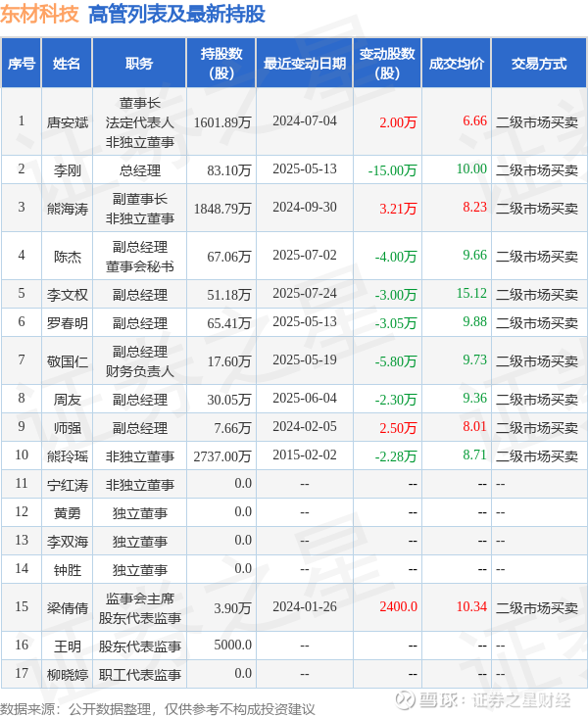Click the holding value 67.06万
The image size is (588, 718).
tap(229, 257)
